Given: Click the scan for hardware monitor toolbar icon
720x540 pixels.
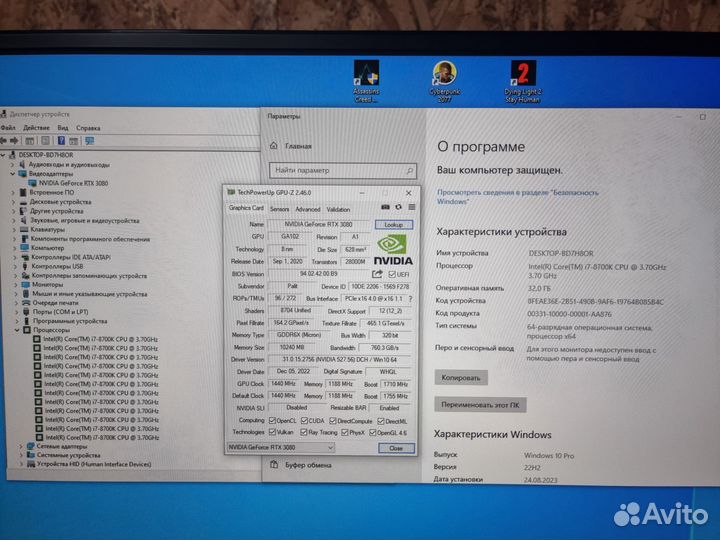Looking at the screenshot, I should (89, 141).
